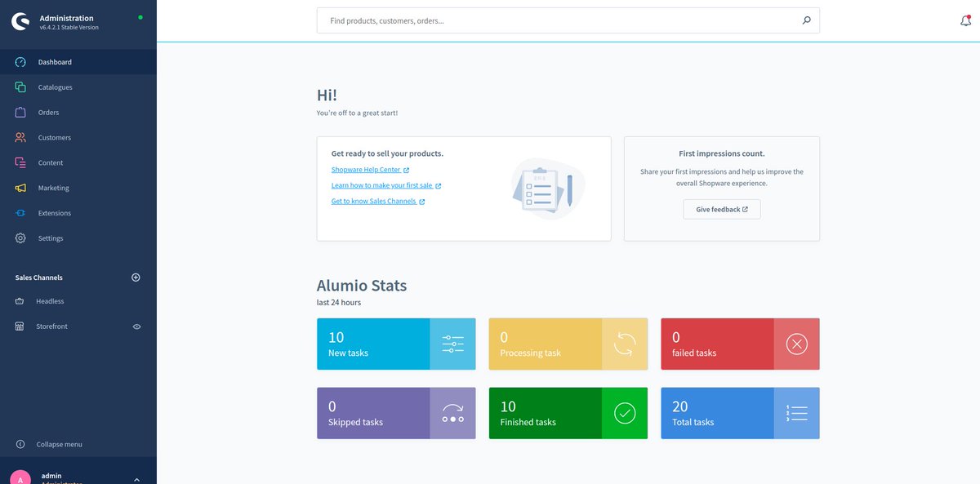Open Get to know Sales Channels link
This screenshot has height=484, width=980.
pos(378,201)
